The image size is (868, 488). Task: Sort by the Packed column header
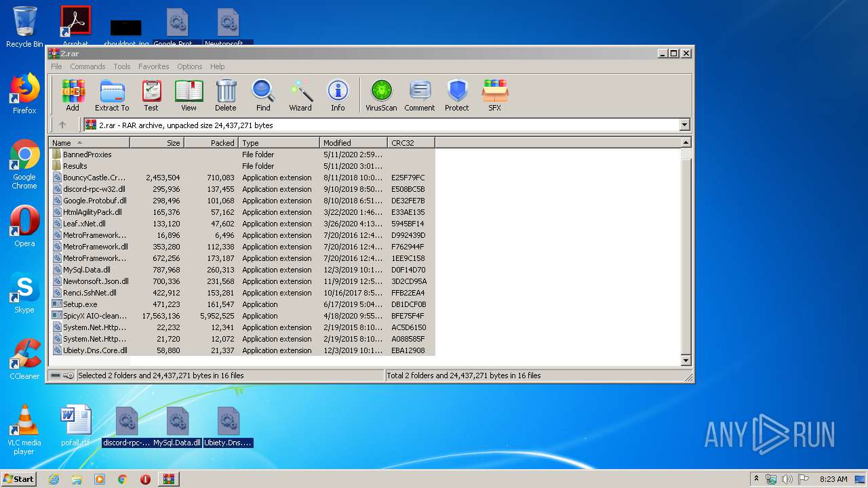coord(211,142)
